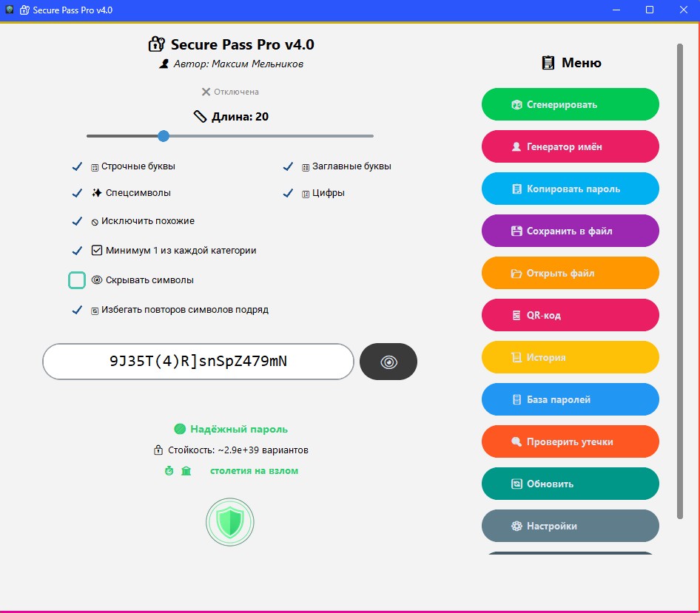Open the История menu button
Viewport: 700px width, 613px height.
[570, 357]
